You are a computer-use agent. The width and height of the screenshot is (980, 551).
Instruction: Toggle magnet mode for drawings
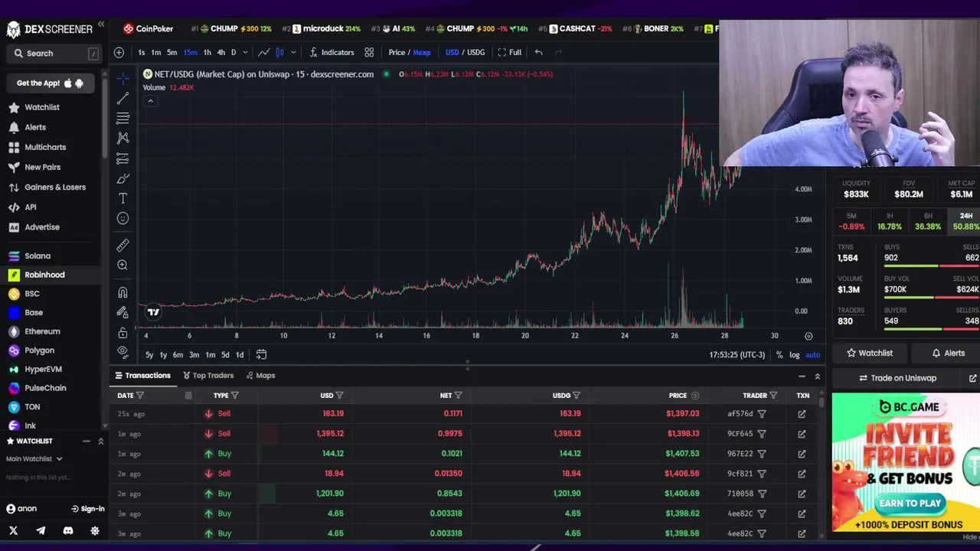click(x=122, y=292)
